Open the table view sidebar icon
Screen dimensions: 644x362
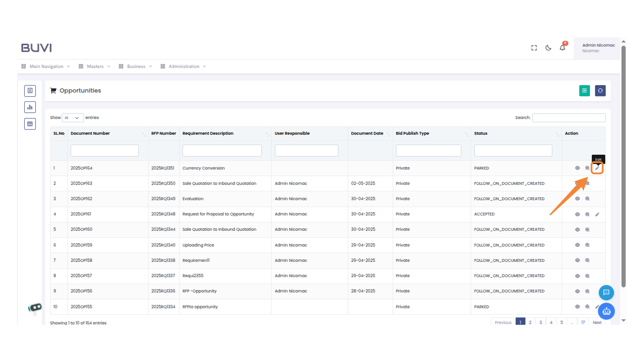tap(30, 124)
